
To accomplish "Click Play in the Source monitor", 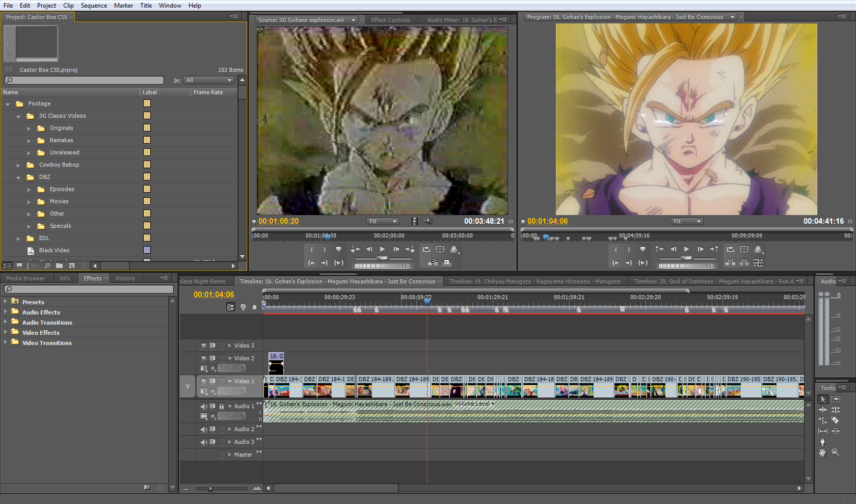I will pos(383,249).
